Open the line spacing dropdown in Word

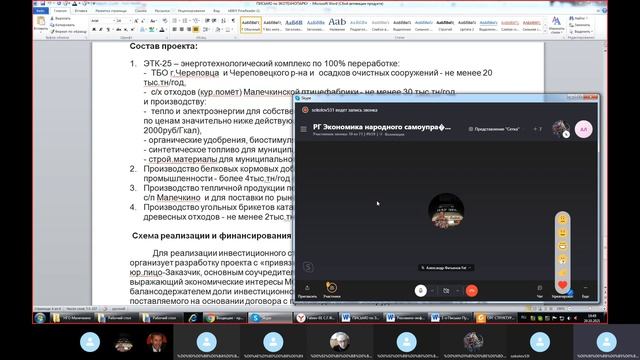(206, 29)
